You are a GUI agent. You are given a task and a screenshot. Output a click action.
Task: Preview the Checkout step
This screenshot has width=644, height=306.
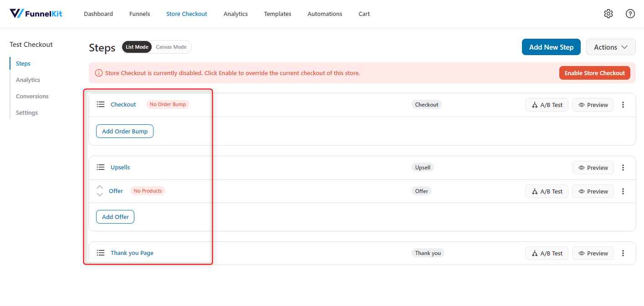[593, 105]
